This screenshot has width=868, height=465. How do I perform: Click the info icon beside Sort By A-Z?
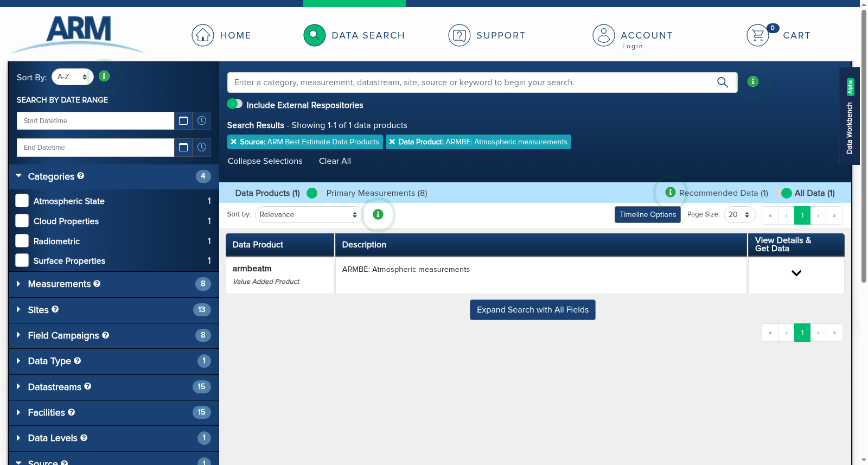105,76
